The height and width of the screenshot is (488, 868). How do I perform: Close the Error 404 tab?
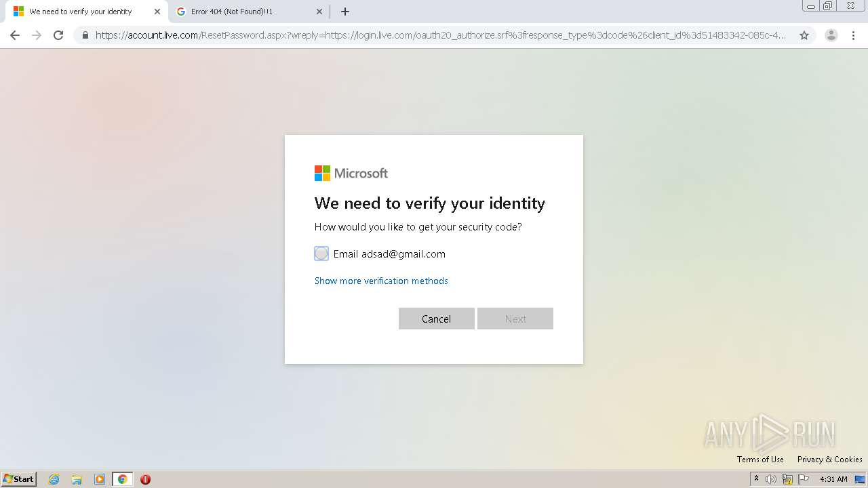320,12
